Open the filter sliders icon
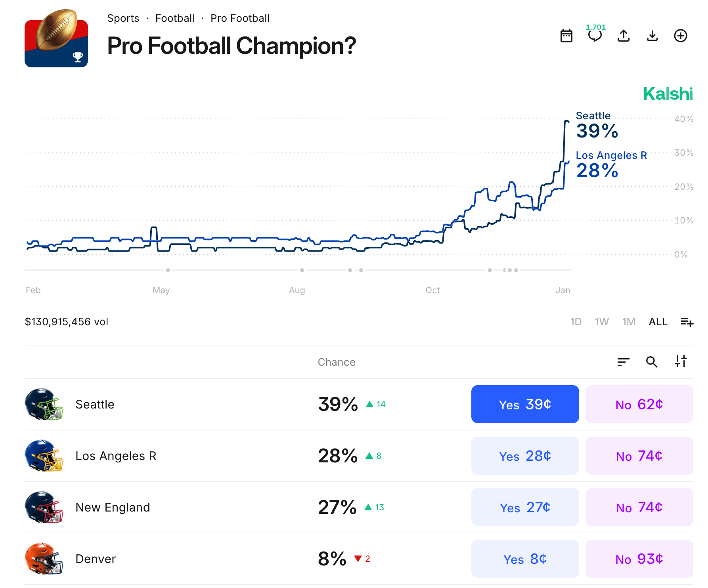 pos(681,361)
